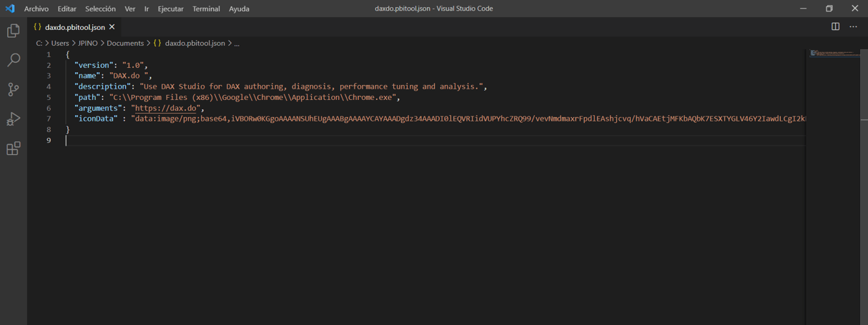This screenshot has height=325, width=868.
Task: Click the VS Code logo icon
Action: tap(10, 9)
